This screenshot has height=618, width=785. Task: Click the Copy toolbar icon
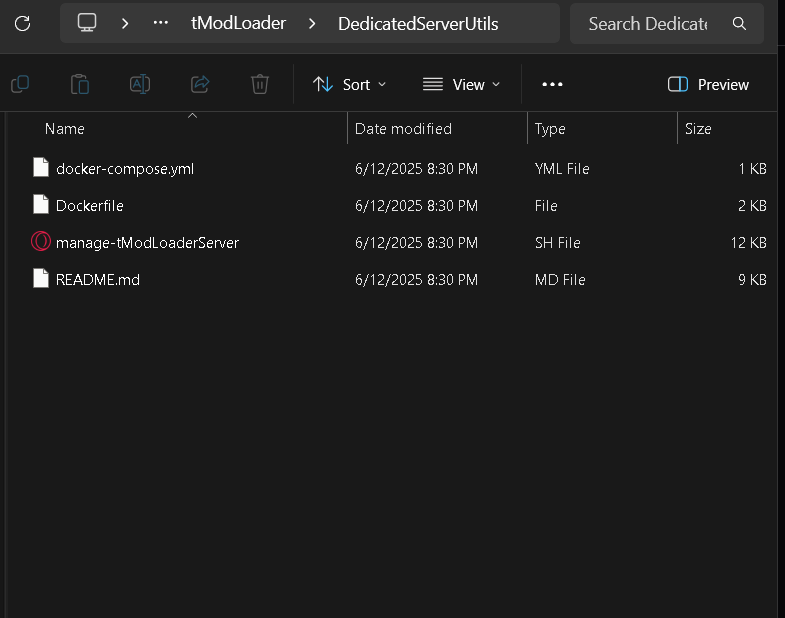[20, 84]
